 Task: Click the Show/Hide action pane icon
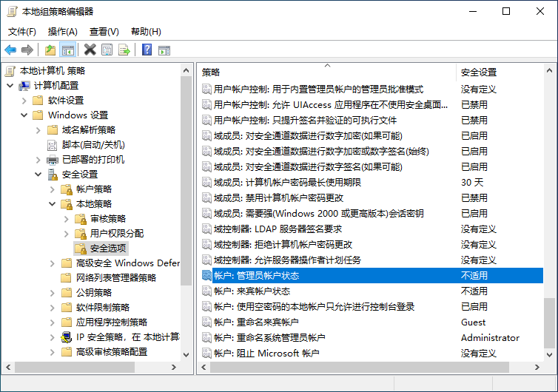pyautogui.click(x=164, y=50)
